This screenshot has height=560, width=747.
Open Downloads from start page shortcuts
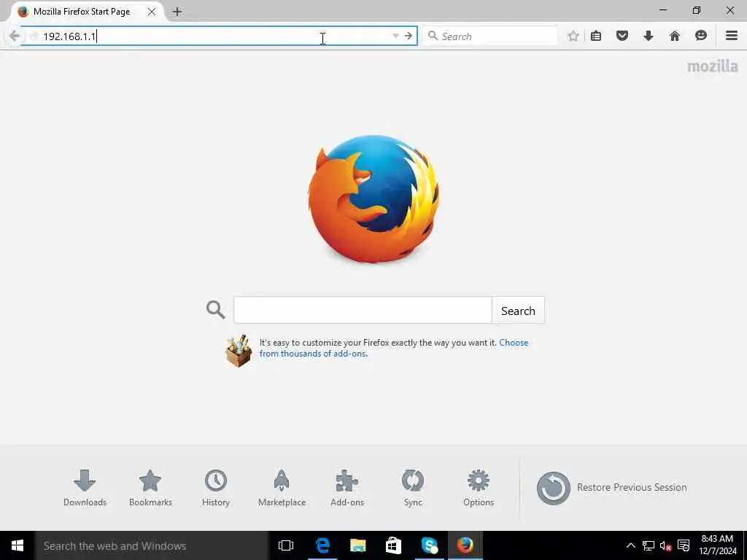tap(85, 488)
